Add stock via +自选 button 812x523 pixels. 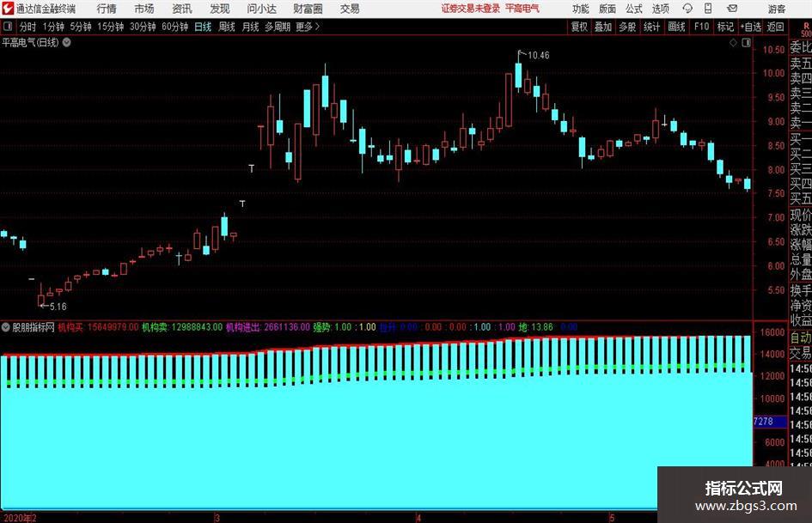(x=751, y=27)
